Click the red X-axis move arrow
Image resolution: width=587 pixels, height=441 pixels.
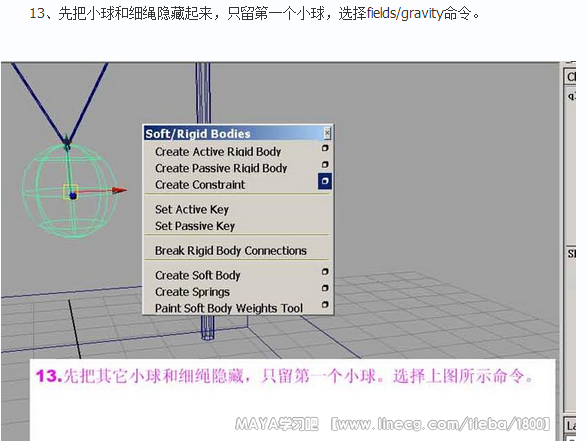[119, 190]
